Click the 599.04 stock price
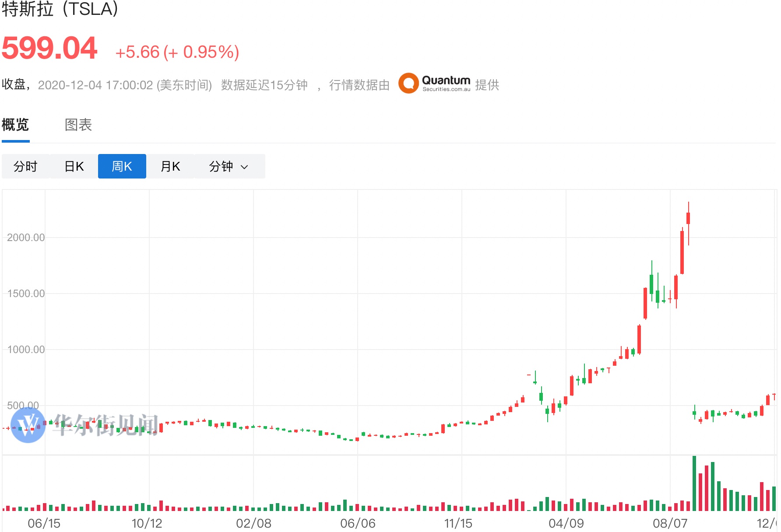 pyautogui.click(x=49, y=48)
